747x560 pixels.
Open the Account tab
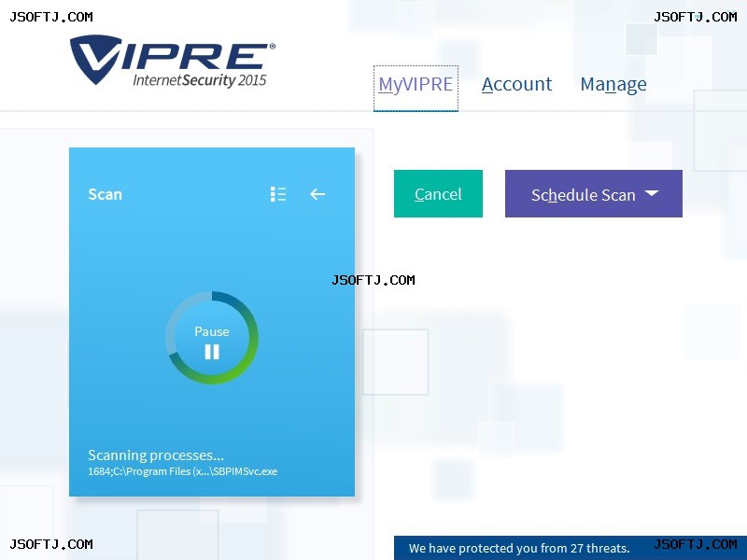click(517, 84)
